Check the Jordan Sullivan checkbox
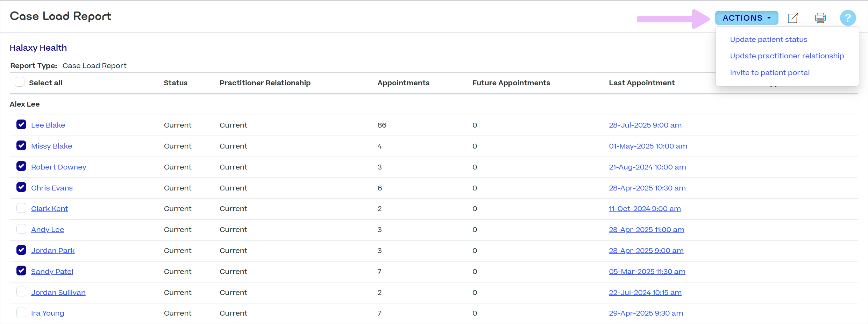868x324 pixels. pyautogui.click(x=21, y=292)
